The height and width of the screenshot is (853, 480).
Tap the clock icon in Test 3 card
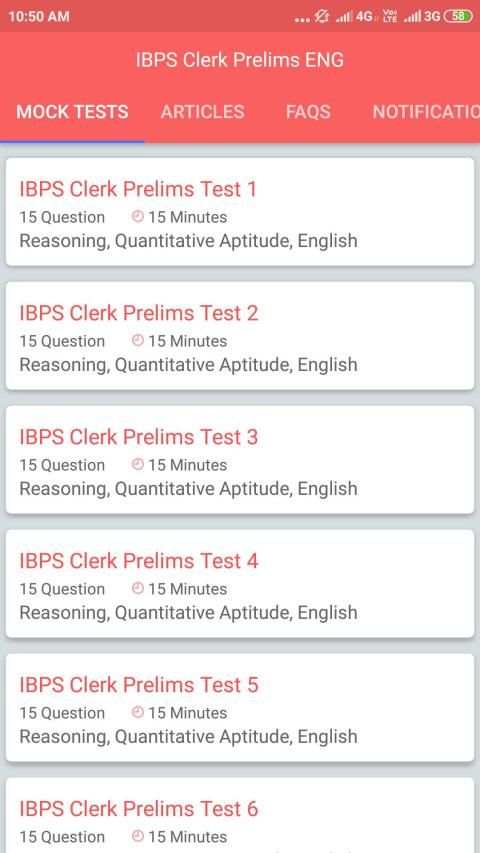138,465
